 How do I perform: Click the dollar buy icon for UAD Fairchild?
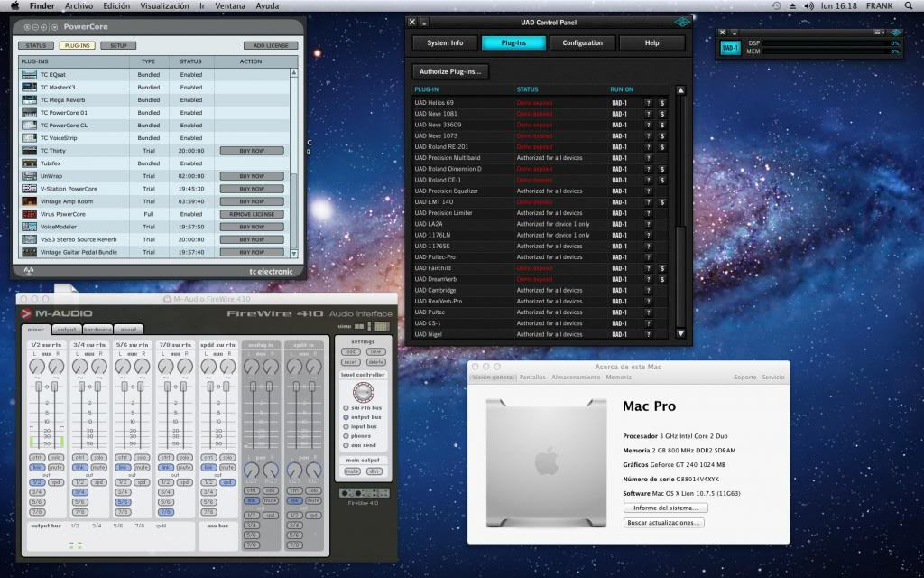pyautogui.click(x=661, y=268)
